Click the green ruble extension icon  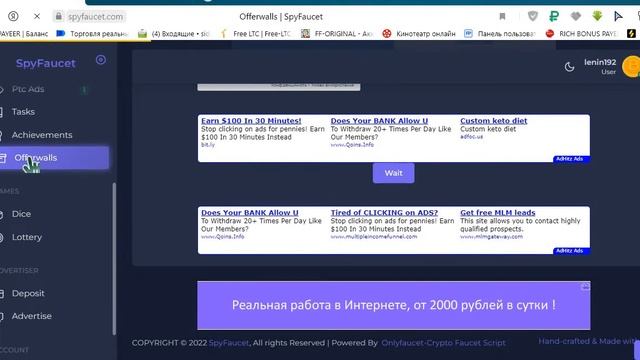pos(554,16)
